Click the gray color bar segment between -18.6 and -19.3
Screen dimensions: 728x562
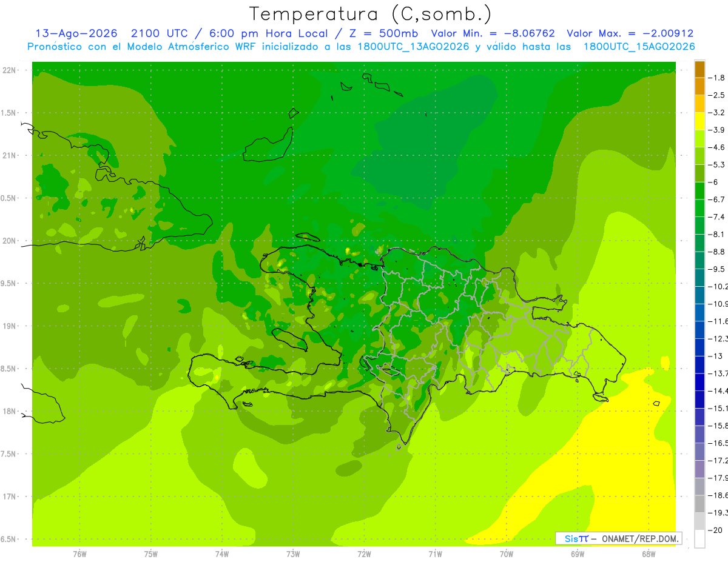click(x=699, y=504)
